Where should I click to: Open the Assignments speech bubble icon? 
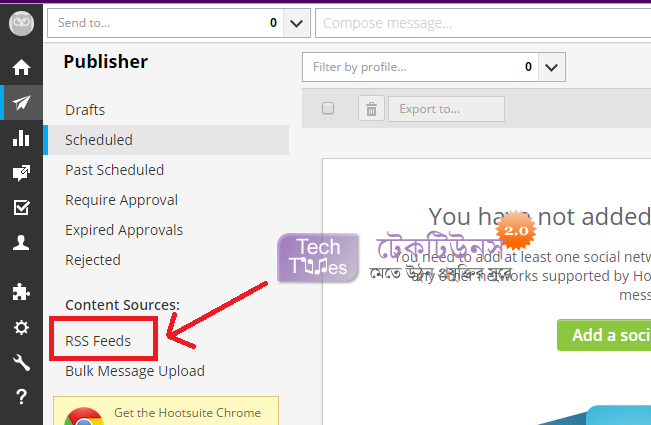pyautogui.click(x=21, y=173)
